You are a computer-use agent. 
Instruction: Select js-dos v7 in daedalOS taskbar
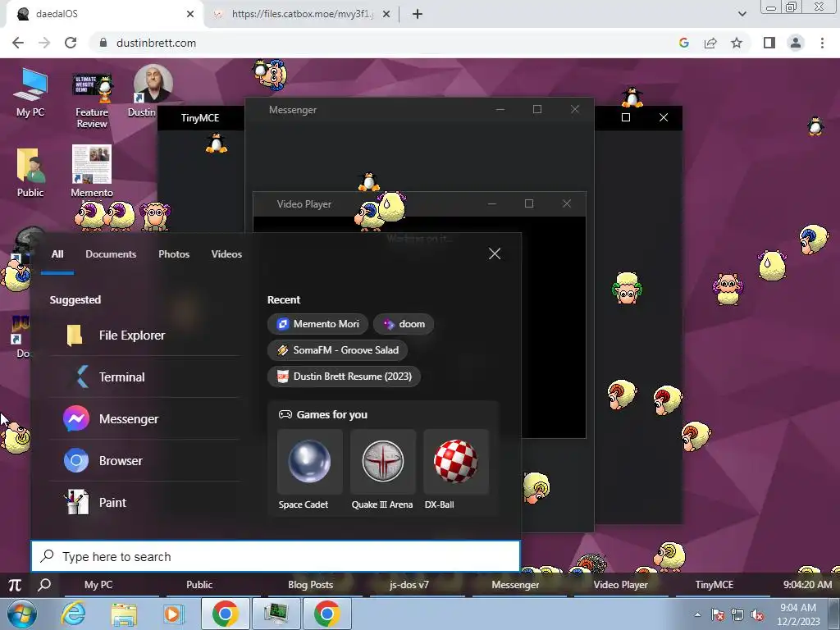pos(417,585)
